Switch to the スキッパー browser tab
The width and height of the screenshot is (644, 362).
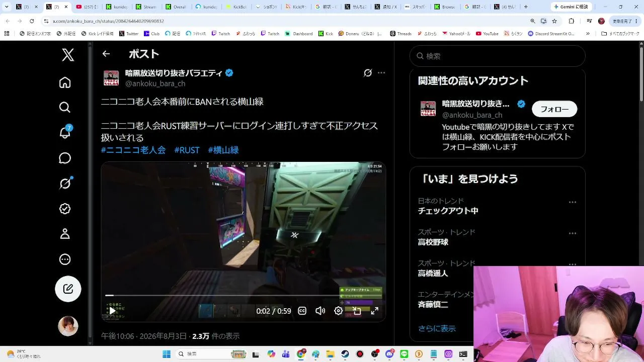click(416, 7)
